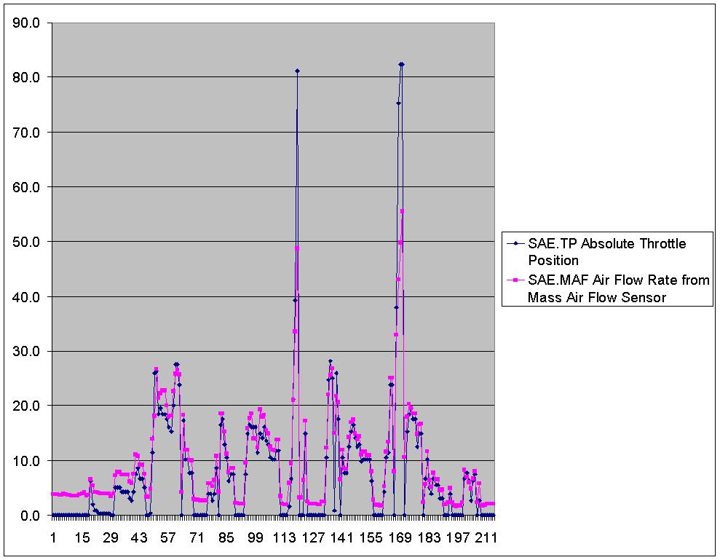Screen dimensions: 728x560
Task: Click the pink MAF peak point near 55
Action: click(x=402, y=211)
